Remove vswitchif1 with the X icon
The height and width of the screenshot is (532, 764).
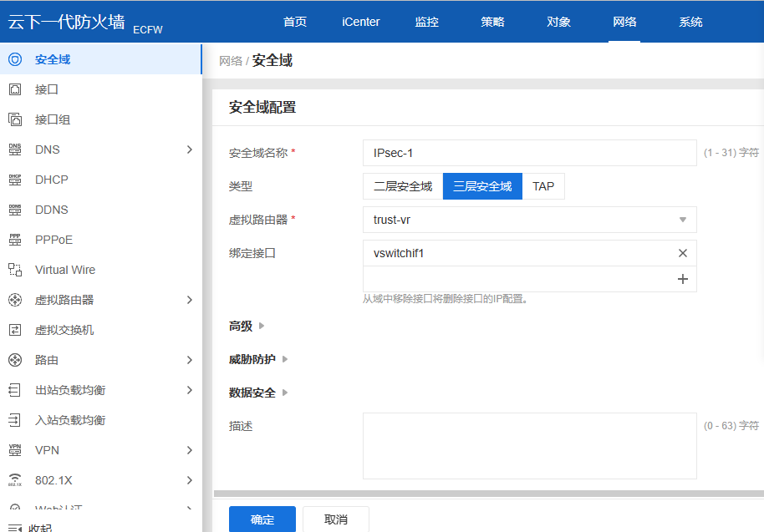(x=682, y=253)
